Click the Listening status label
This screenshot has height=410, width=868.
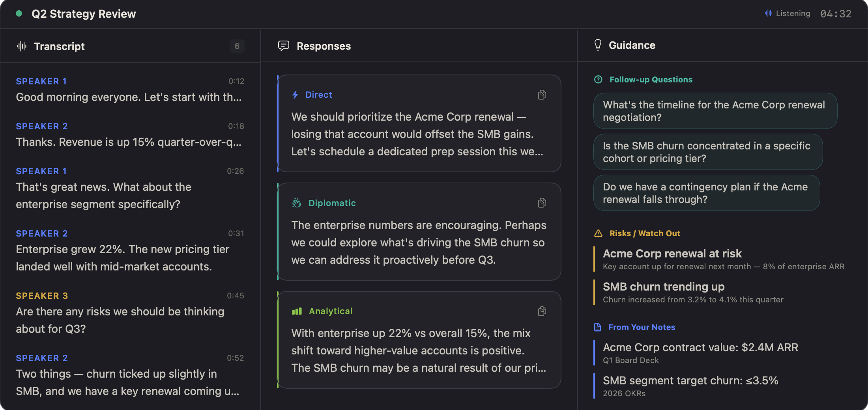pos(793,13)
